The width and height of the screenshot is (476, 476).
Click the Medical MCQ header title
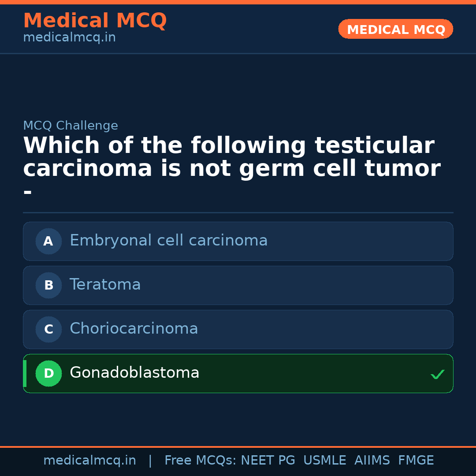95,21
